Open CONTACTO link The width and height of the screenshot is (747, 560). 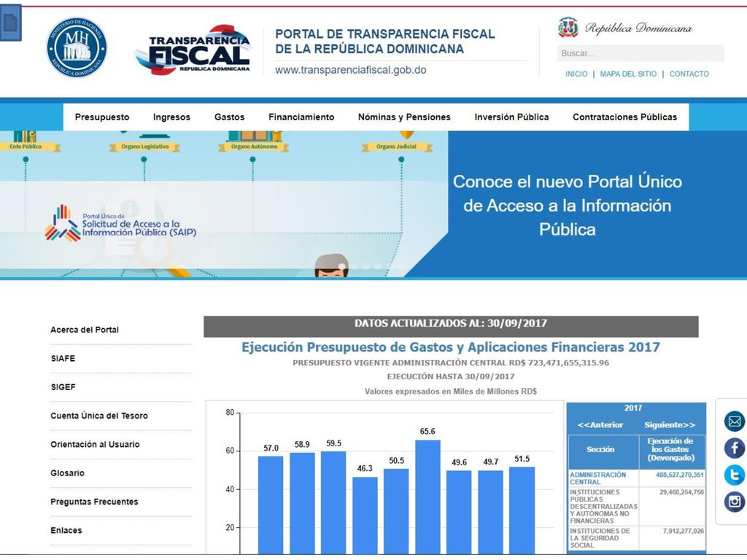[x=689, y=74]
